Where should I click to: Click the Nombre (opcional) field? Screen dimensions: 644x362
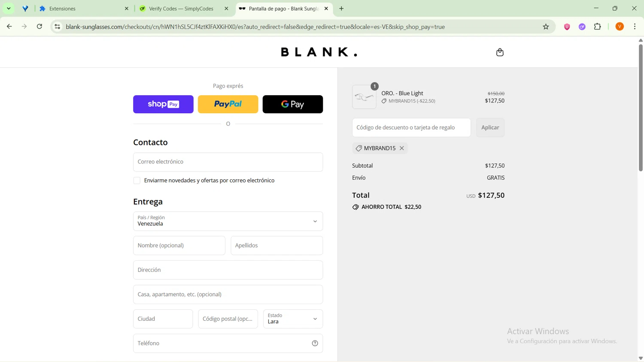(179, 246)
